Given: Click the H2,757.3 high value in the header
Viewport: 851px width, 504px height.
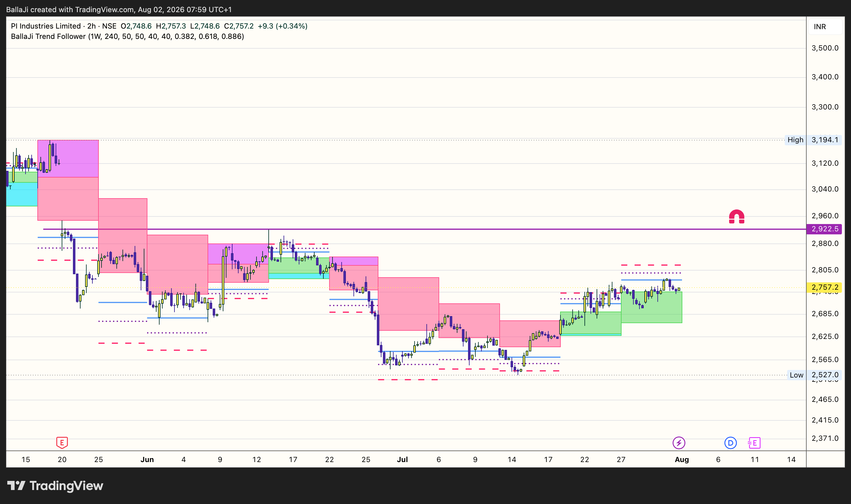Looking at the screenshot, I should [171, 26].
